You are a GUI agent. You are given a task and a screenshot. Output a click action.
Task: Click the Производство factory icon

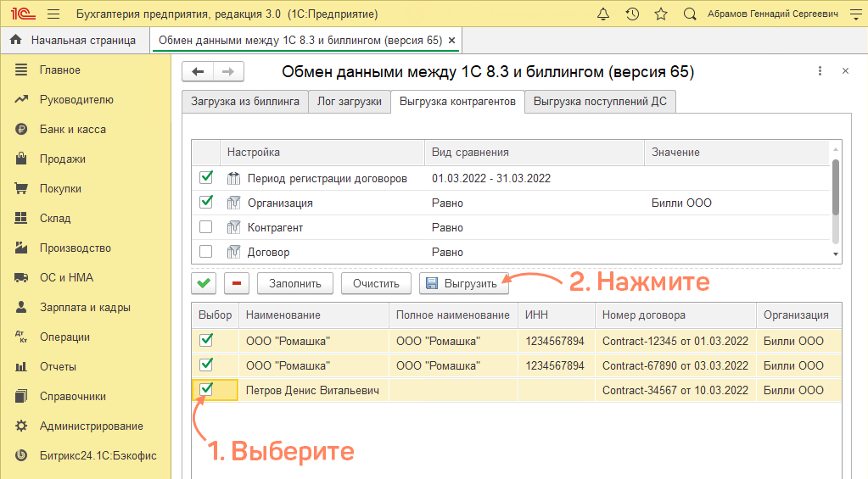point(21,248)
